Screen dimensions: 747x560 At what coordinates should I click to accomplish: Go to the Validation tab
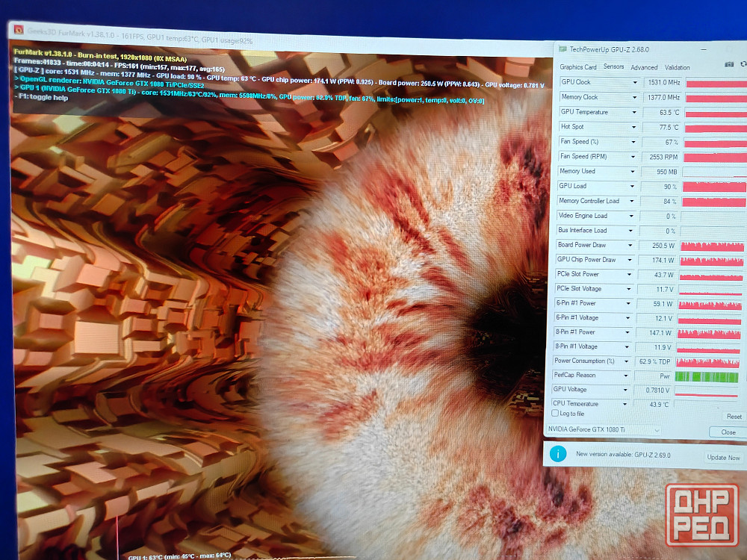(x=678, y=67)
